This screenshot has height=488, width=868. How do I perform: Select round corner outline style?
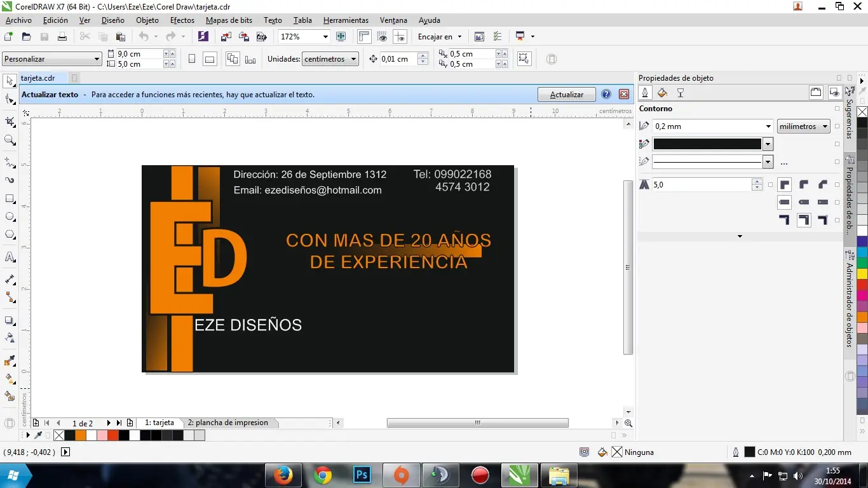[804, 185]
